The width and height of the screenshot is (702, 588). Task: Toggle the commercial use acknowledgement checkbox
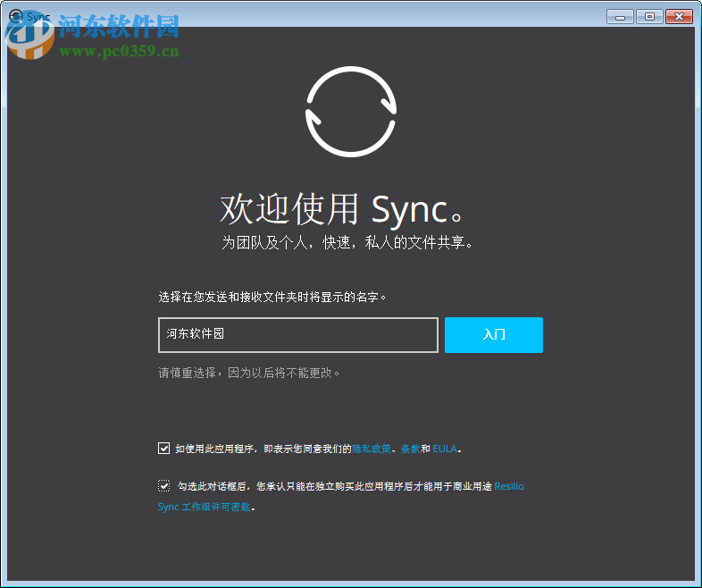163,486
